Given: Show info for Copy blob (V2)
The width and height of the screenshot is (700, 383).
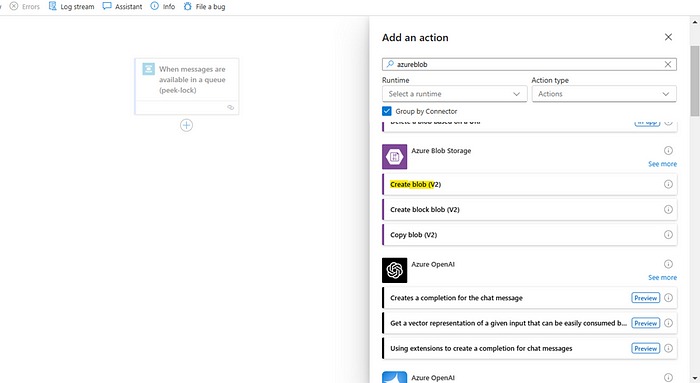Looking at the screenshot, I should (x=668, y=235).
